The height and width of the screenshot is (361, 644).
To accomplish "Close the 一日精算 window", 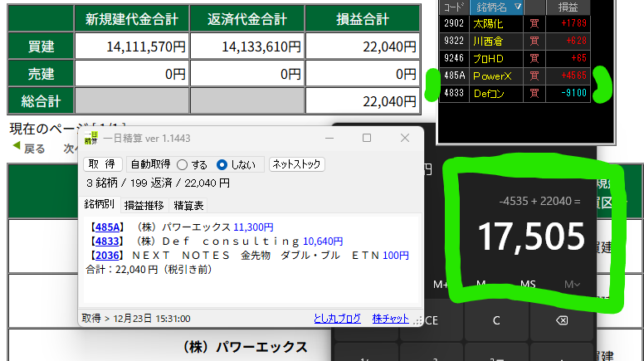I will (404, 138).
